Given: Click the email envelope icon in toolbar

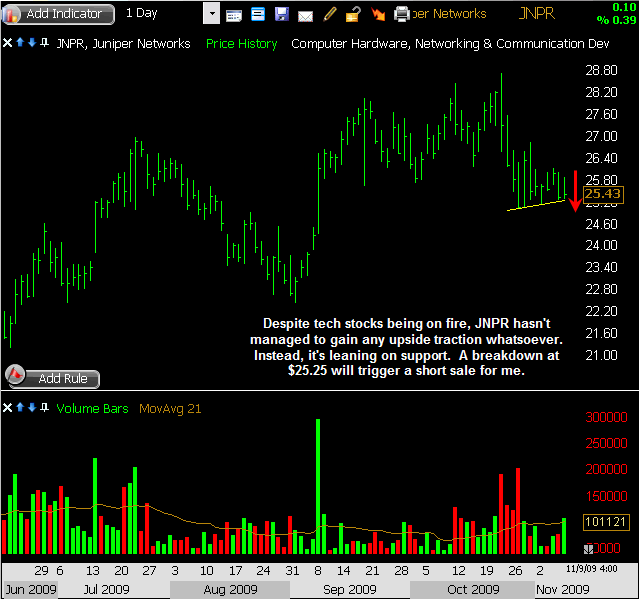Looking at the screenshot, I should 304,14.
